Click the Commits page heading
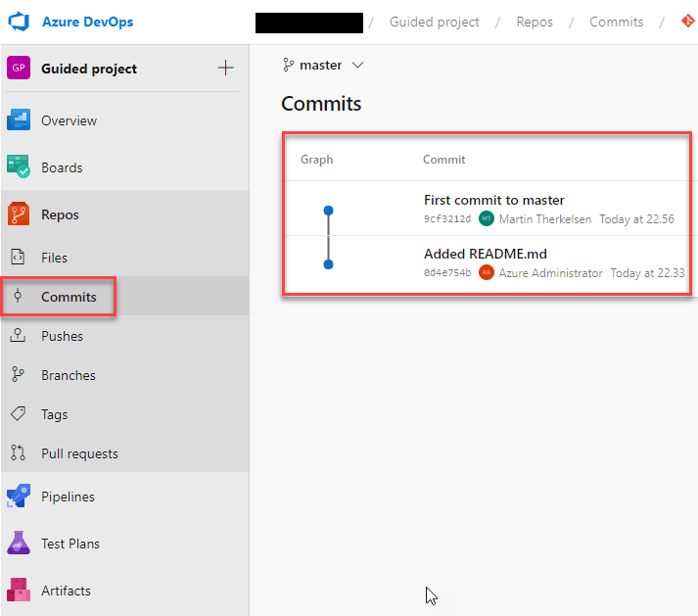 point(321,104)
